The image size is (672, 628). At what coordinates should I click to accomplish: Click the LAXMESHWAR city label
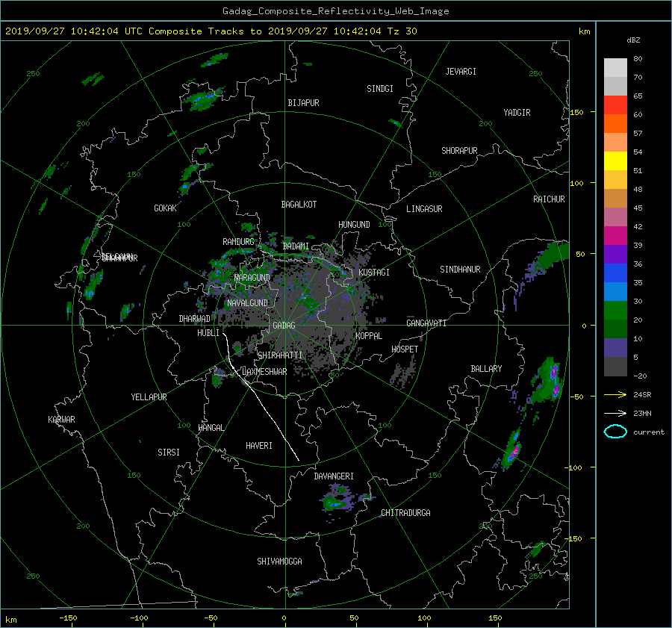tap(264, 372)
